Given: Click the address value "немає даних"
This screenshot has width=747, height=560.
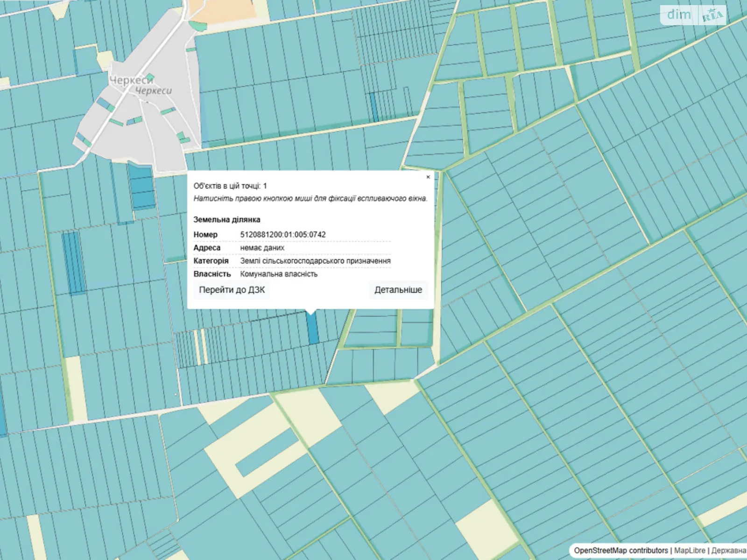Looking at the screenshot, I should [262, 248].
